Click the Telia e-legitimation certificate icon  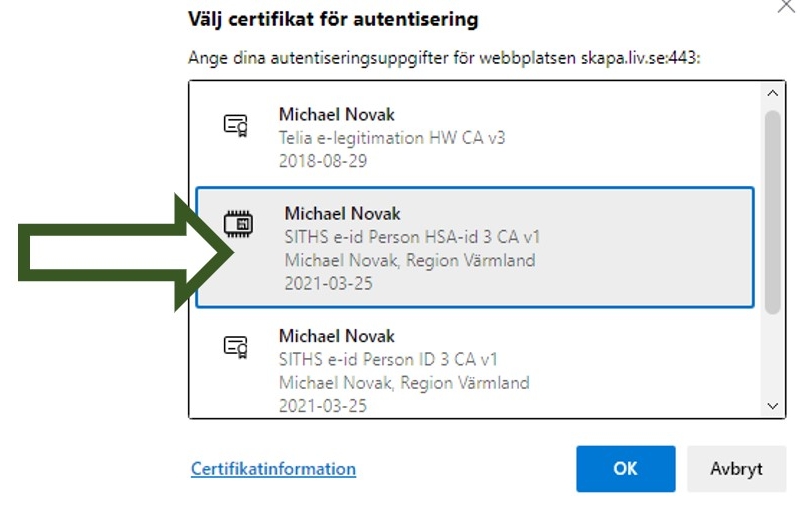tap(236, 125)
